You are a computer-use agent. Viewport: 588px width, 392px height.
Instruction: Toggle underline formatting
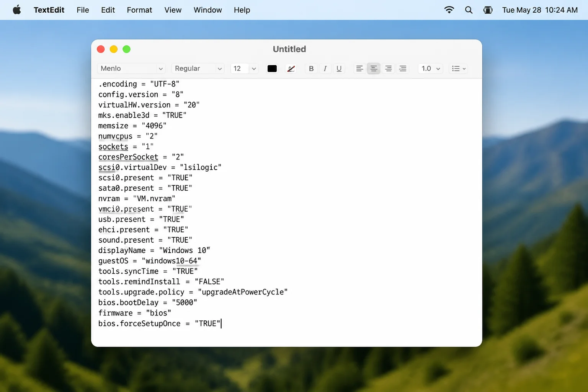(339, 69)
